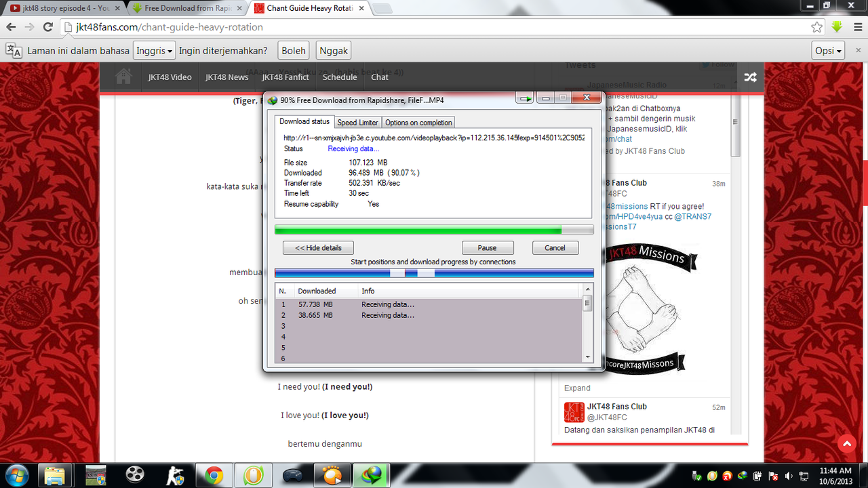Open Schedule menu item
Viewport: 868px width, 488px height.
340,77
